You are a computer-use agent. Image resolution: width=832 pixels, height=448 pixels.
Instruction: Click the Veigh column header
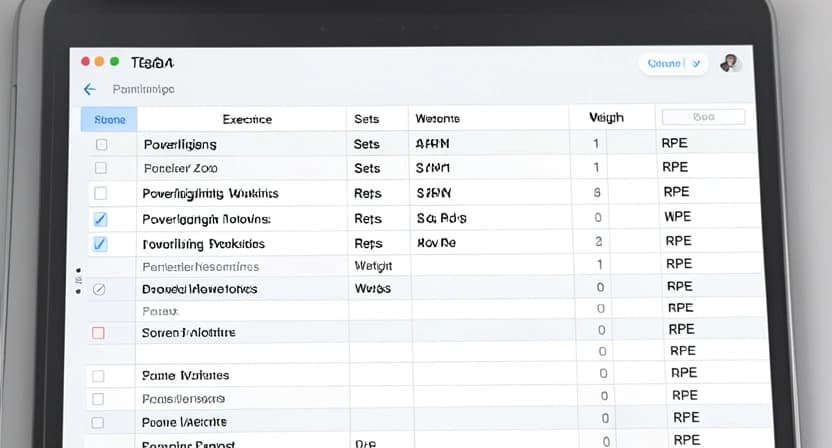[606, 117]
